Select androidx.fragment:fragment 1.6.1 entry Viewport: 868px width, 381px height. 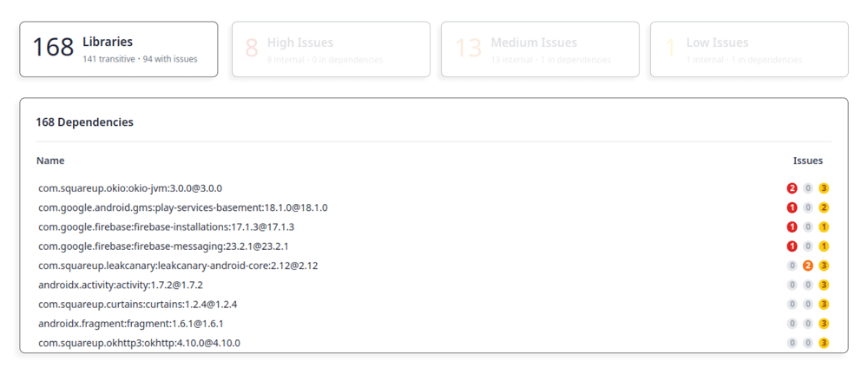130,324
